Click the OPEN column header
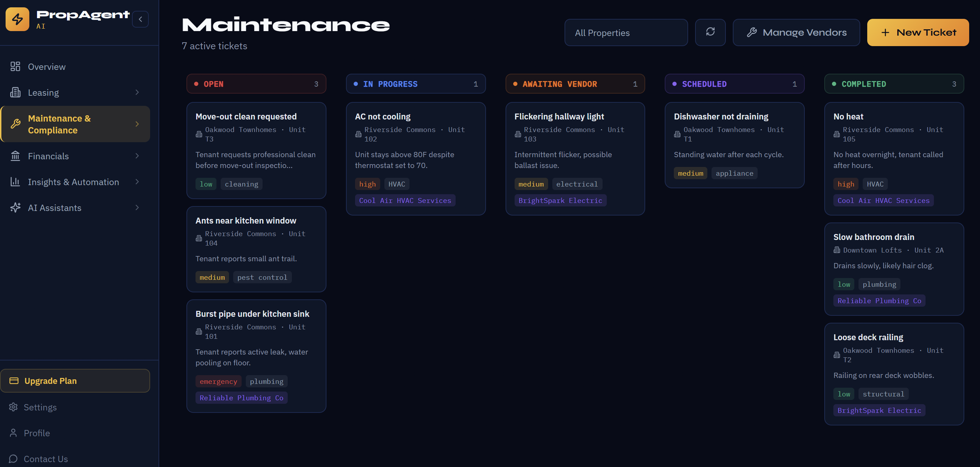980x467 pixels. 256,84
